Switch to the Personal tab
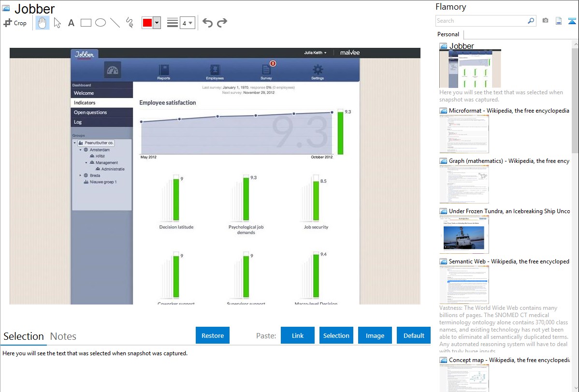The height and width of the screenshot is (392, 579). [x=449, y=34]
